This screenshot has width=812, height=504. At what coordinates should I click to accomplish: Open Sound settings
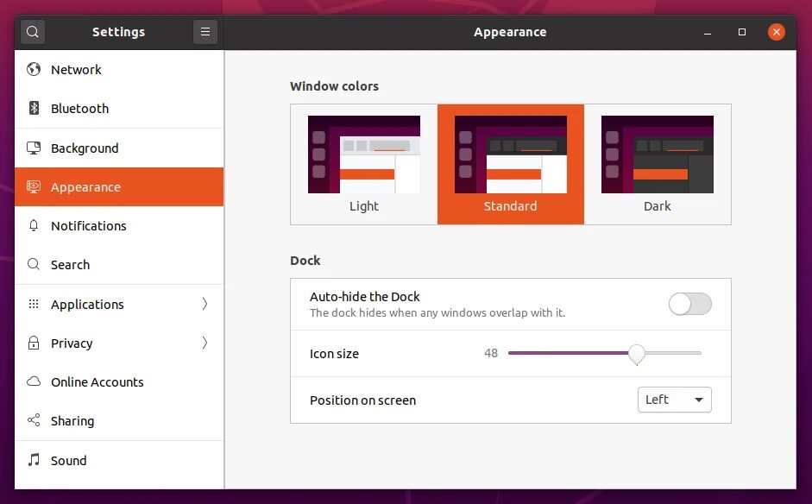click(x=119, y=461)
